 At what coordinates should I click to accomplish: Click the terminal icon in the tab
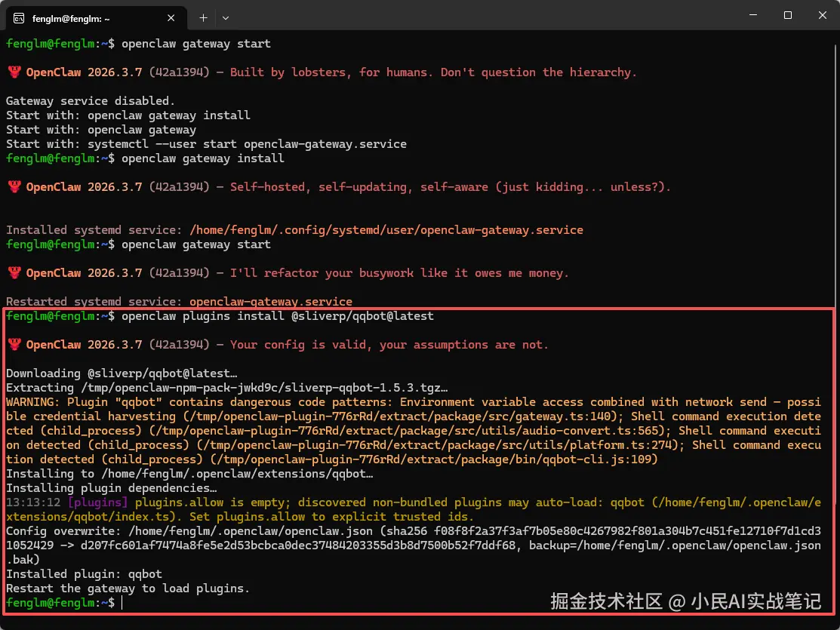pyautogui.click(x=19, y=19)
